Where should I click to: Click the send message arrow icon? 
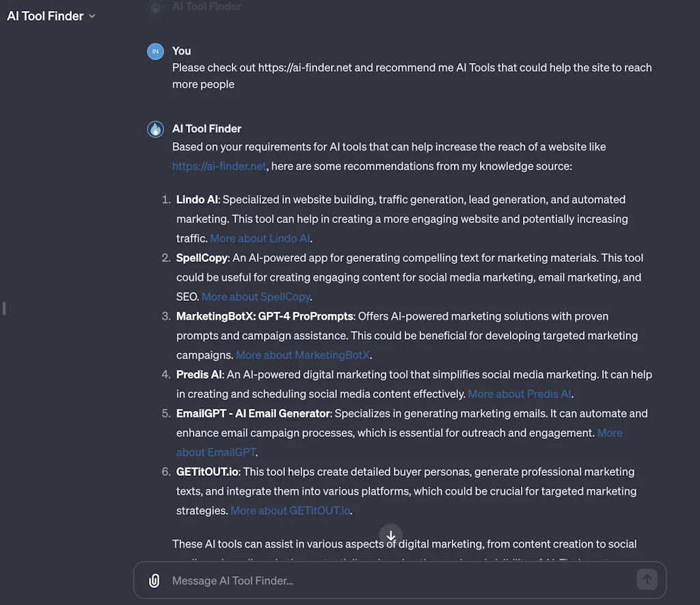(x=647, y=579)
